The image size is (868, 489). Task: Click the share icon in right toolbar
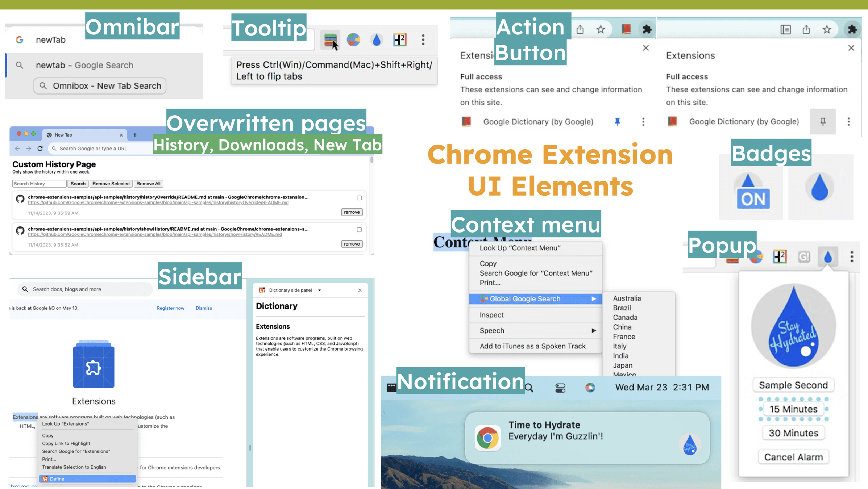coord(806,29)
